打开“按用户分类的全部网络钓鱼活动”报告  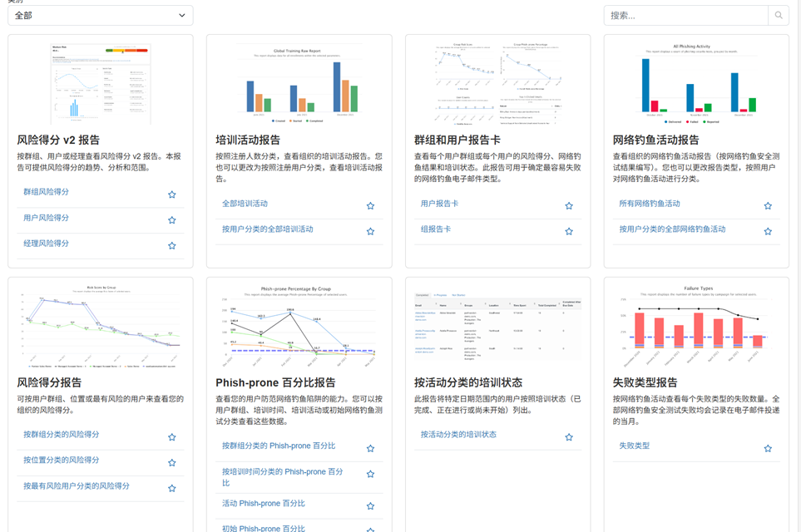tap(672, 229)
